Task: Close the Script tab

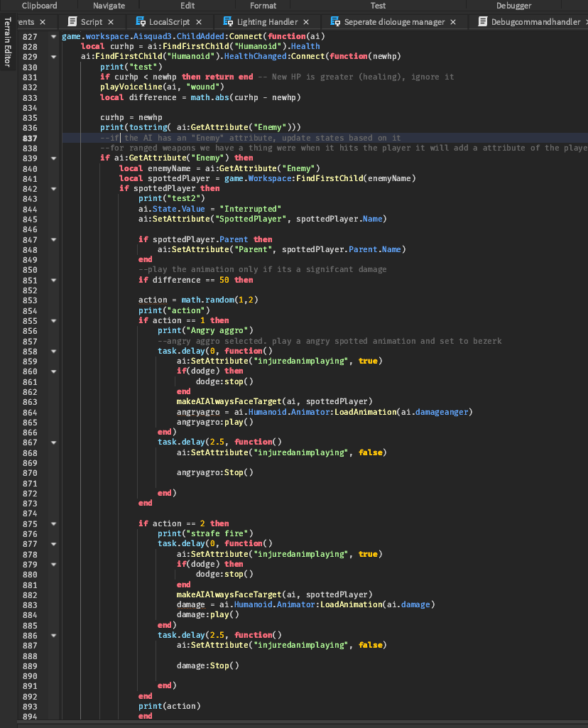Action: (111, 22)
